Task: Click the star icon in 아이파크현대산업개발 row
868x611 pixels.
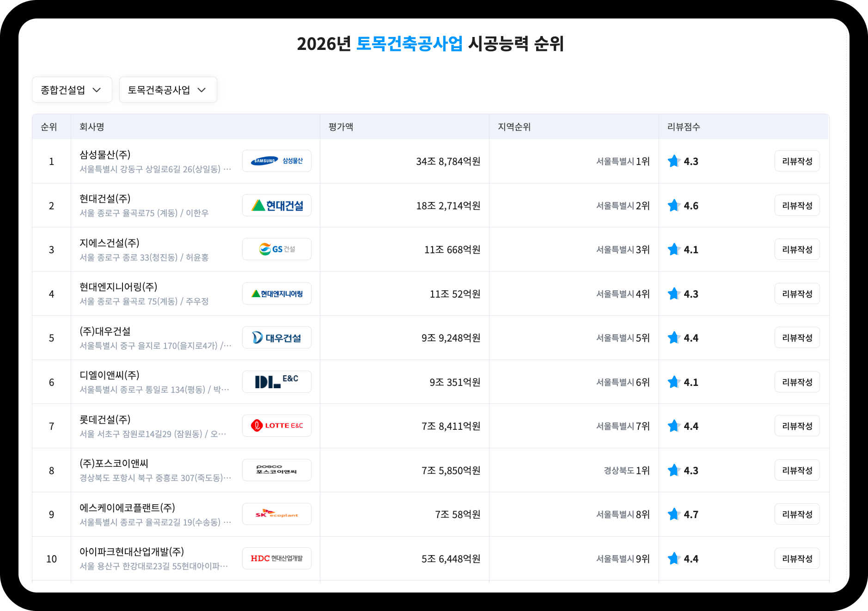Action: click(674, 558)
